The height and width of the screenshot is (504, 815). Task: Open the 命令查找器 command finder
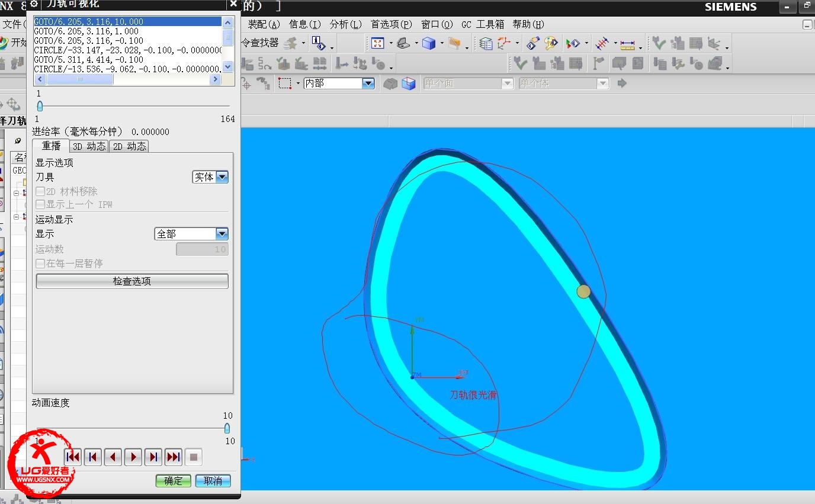click(x=259, y=43)
